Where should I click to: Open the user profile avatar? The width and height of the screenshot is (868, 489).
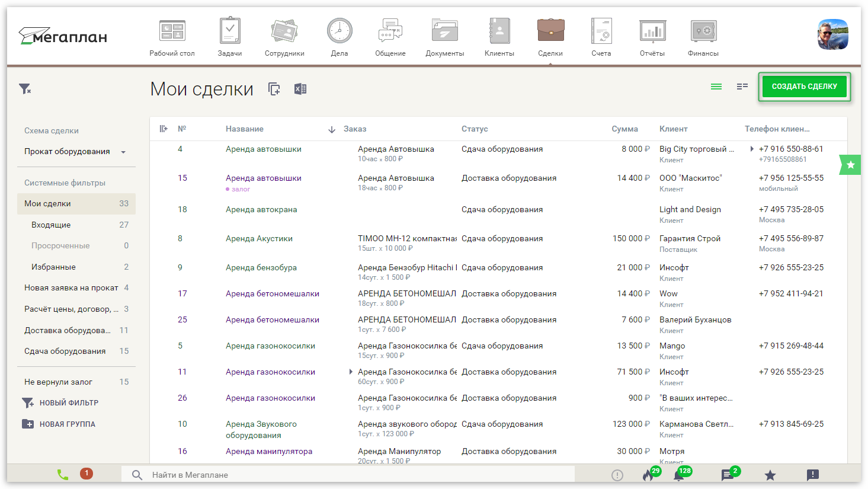[833, 34]
